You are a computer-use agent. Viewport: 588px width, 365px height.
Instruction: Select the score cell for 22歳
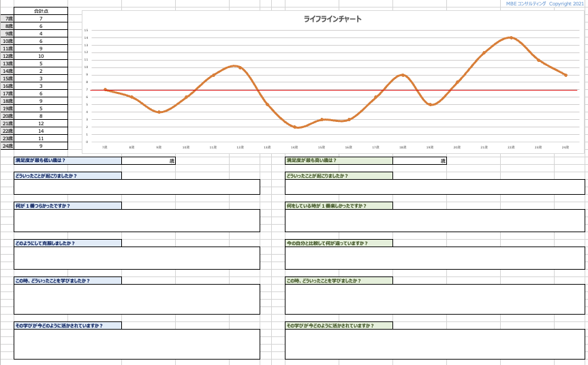click(41, 131)
